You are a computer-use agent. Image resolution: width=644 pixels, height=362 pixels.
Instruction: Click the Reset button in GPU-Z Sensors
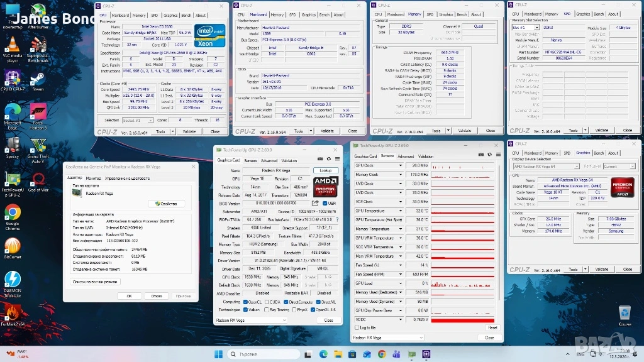[x=492, y=327]
